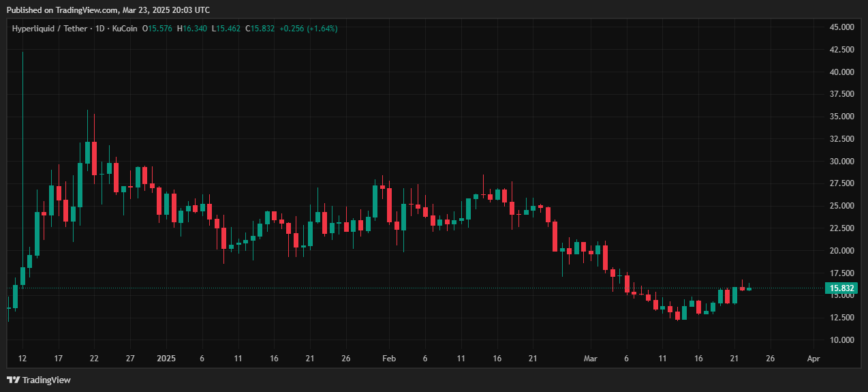This screenshot has height=392, width=868.
Task: Click the 45.000 price axis label
Action: [x=842, y=27]
